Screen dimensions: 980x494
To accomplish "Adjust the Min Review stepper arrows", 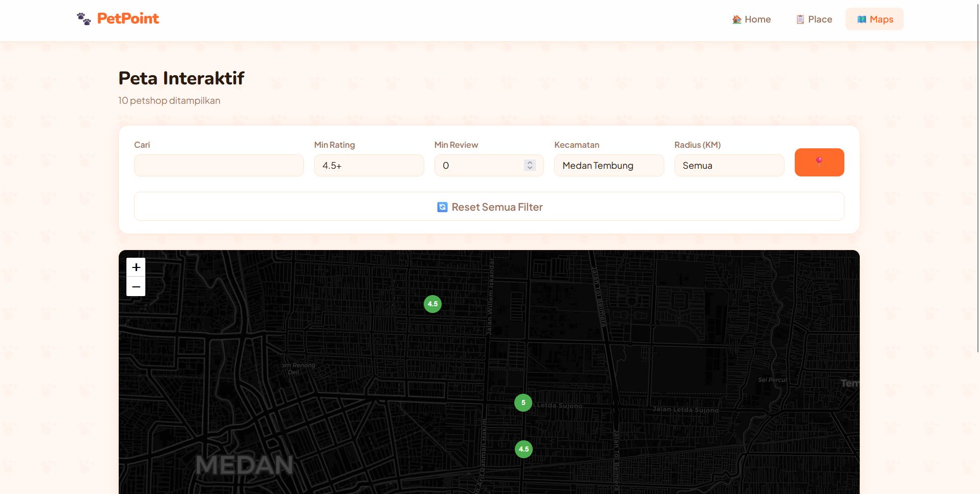I will pos(530,165).
